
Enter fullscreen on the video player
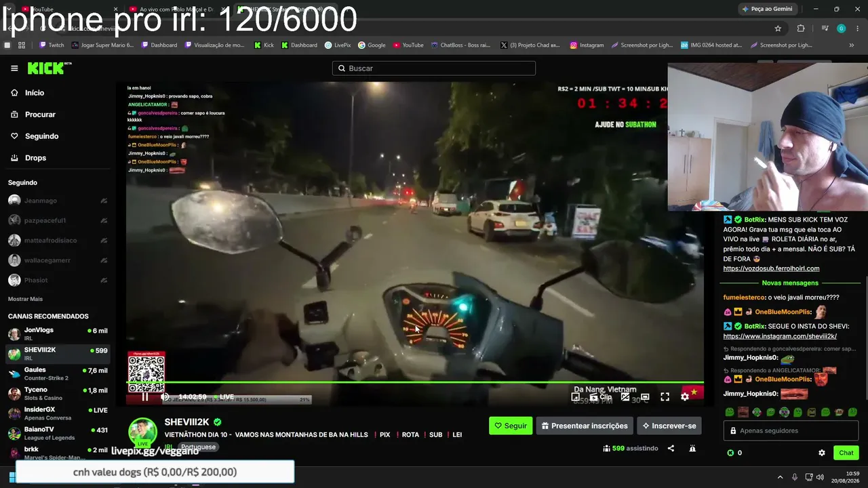(665, 397)
